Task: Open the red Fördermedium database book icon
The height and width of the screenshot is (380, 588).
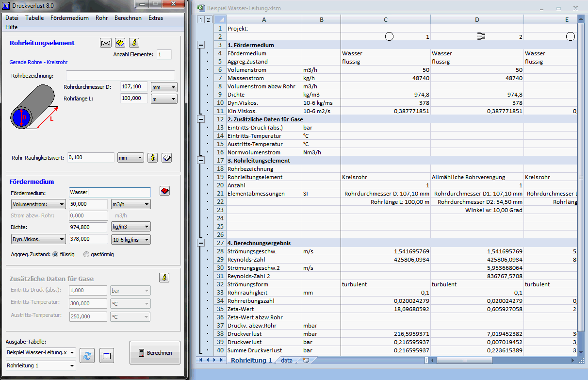Action: click(x=164, y=191)
